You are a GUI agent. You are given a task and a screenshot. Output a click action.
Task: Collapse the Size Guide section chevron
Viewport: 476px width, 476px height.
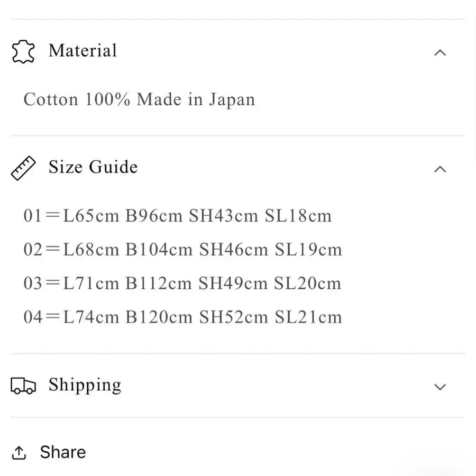440,169
